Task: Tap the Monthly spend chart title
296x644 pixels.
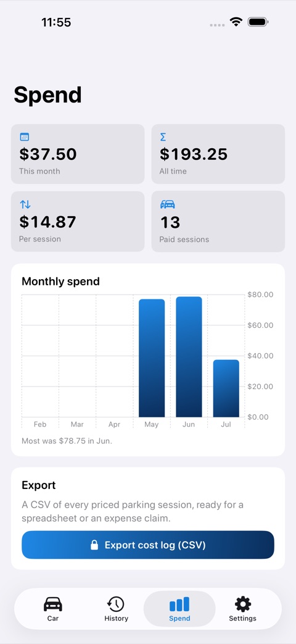Action: pyautogui.click(x=60, y=282)
